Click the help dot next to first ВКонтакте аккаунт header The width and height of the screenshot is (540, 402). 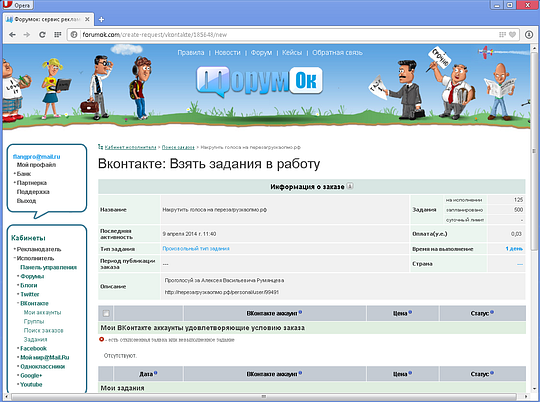[x=300, y=312]
